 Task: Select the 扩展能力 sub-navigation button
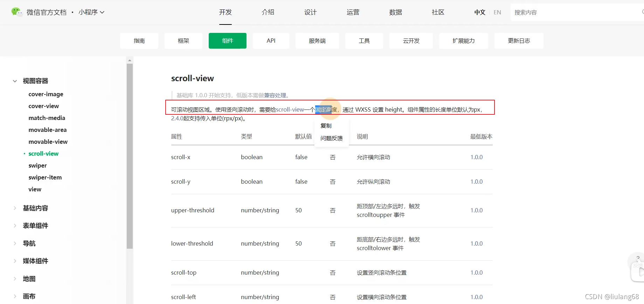[464, 41]
